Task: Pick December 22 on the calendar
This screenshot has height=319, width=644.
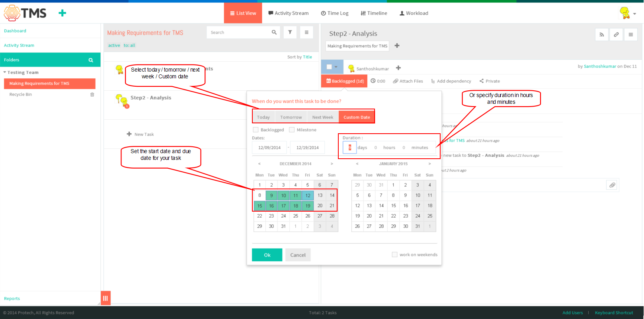Action: pos(260,216)
